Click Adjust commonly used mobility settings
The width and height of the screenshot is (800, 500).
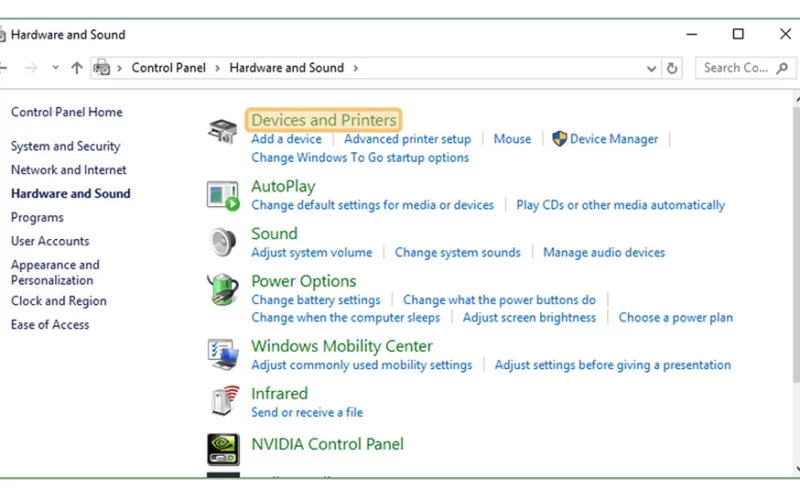pyautogui.click(x=361, y=365)
